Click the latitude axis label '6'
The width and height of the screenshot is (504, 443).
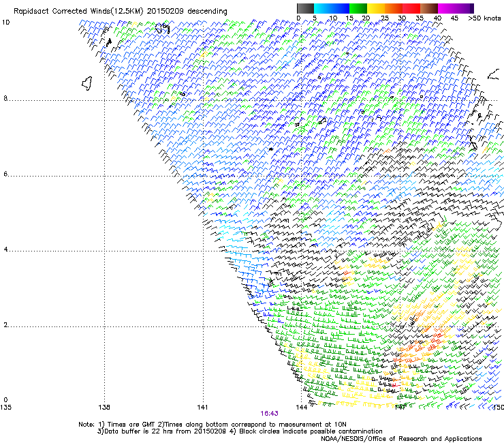click(5, 174)
